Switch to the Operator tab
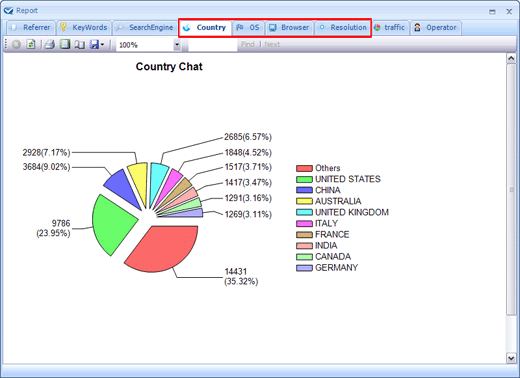Screen dimensions: 520x378 click(x=436, y=28)
